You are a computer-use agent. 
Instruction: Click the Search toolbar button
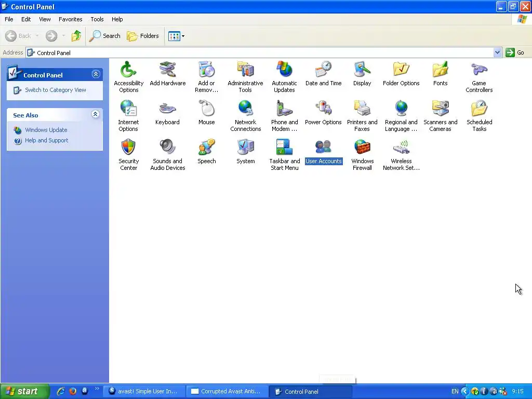(105, 36)
